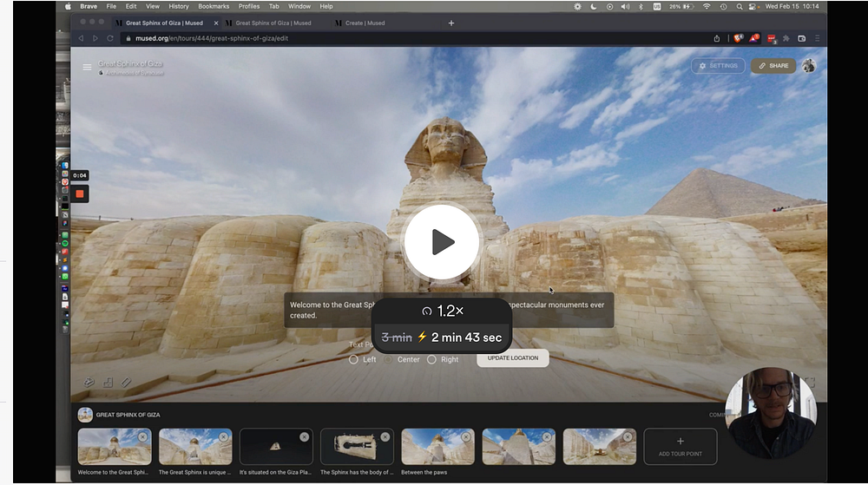Click the Add Tour Point button
The image size is (868, 485).
pyautogui.click(x=681, y=446)
